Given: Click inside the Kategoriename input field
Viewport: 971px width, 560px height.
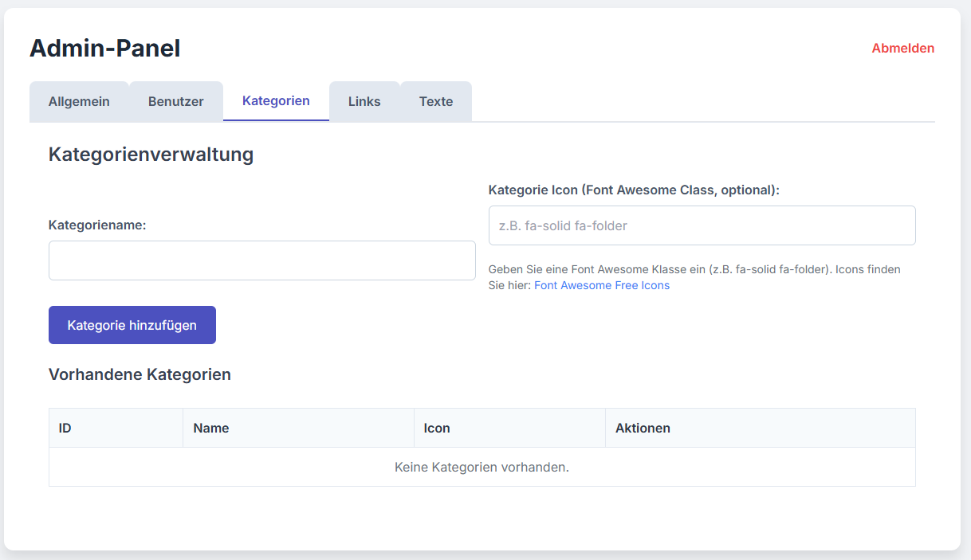Looking at the screenshot, I should 262,260.
